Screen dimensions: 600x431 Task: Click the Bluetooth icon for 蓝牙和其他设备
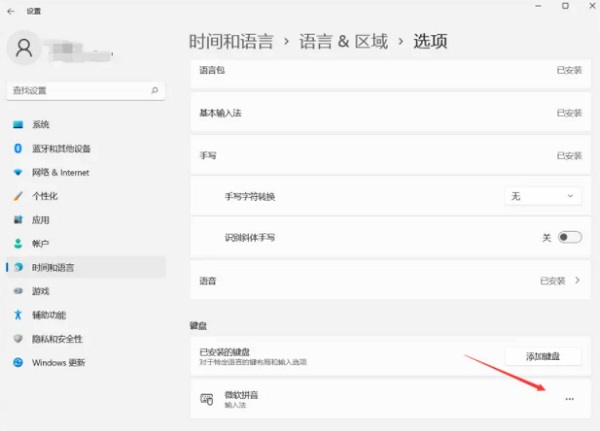pos(18,148)
